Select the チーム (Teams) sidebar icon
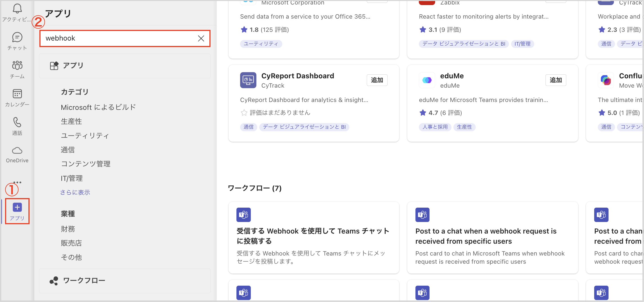 point(17,69)
